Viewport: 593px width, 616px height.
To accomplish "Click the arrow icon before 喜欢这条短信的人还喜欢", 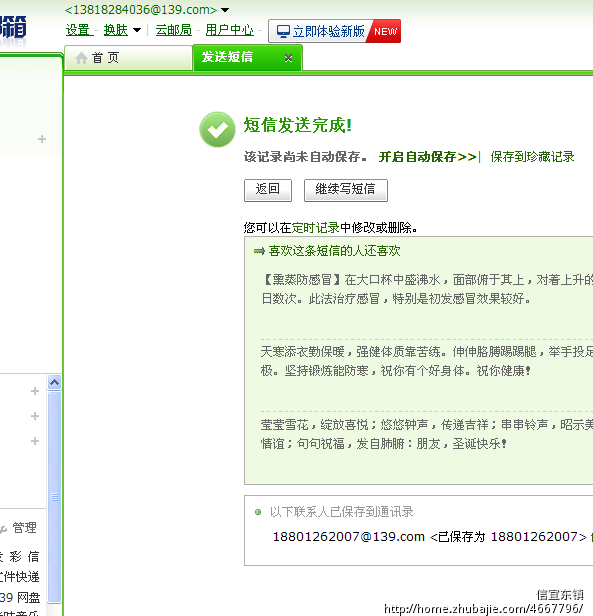I will click(259, 251).
